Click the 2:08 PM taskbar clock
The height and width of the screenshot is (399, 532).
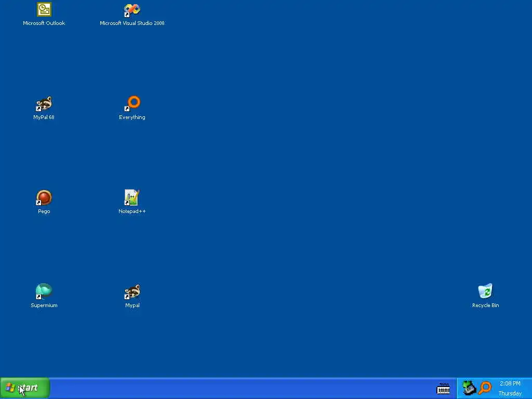tap(510, 383)
